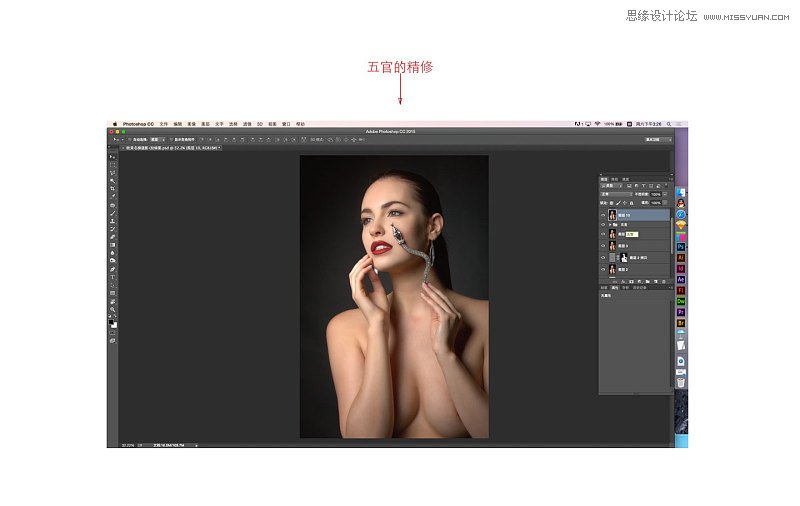
Task: Open the 文件 (File) menu
Action: pyautogui.click(x=164, y=124)
